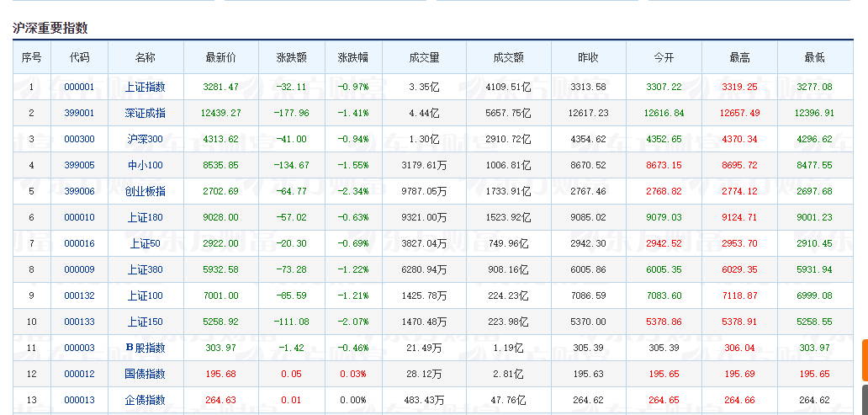Click the 成交额 column header
This screenshot has height=415, width=868.
pyautogui.click(x=508, y=57)
